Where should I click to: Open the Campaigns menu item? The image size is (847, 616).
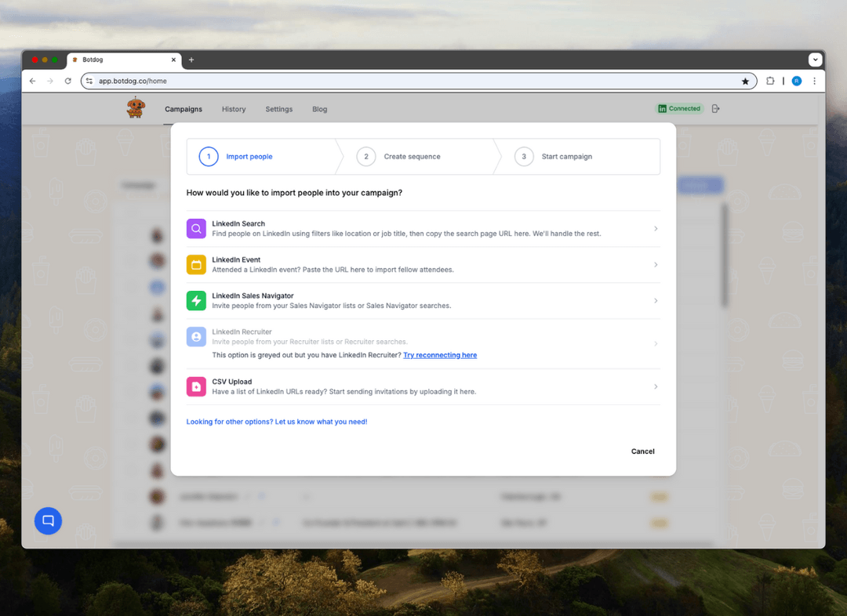click(184, 109)
